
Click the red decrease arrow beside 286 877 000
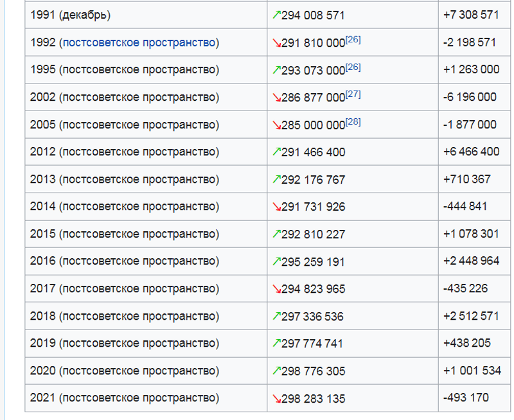coord(277,98)
